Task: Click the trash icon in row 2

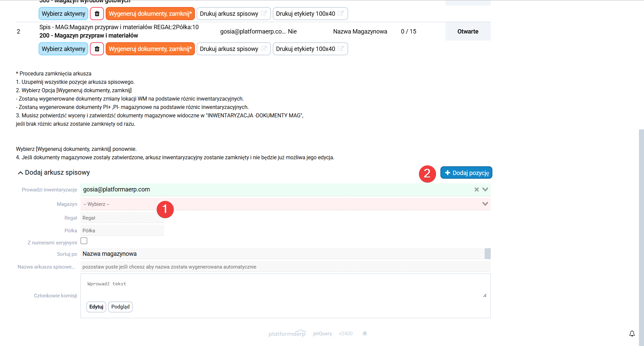Action: 97,49
